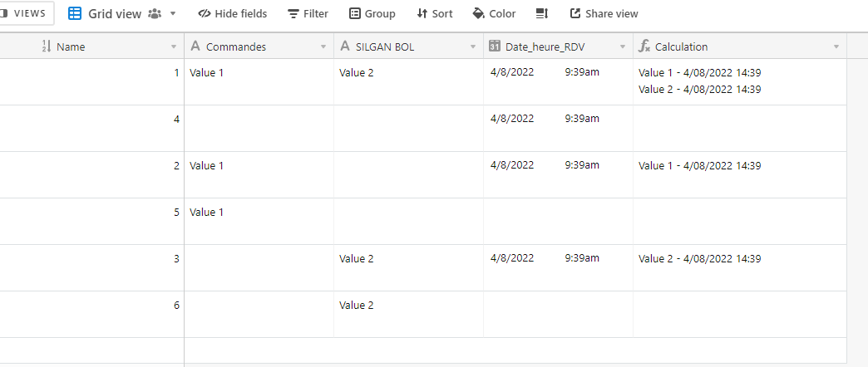868x367 pixels.
Task: Select the Calculation column header label
Action: coord(681,47)
